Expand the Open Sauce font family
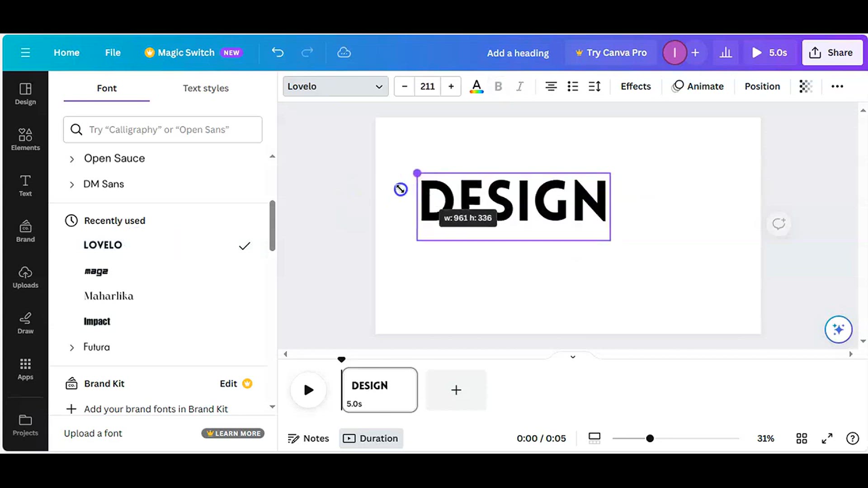The image size is (868, 488). click(x=71, y=159)
